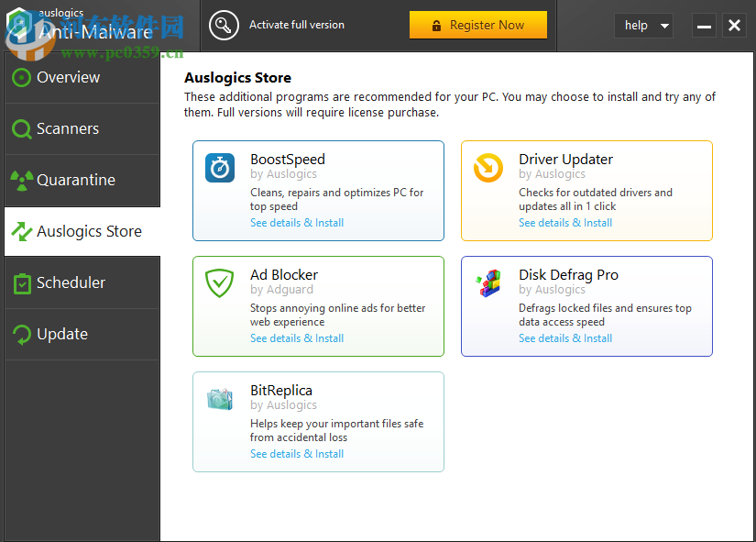
Task: Click See details & Install under BitReplica
Action: (x=296, y=453)
